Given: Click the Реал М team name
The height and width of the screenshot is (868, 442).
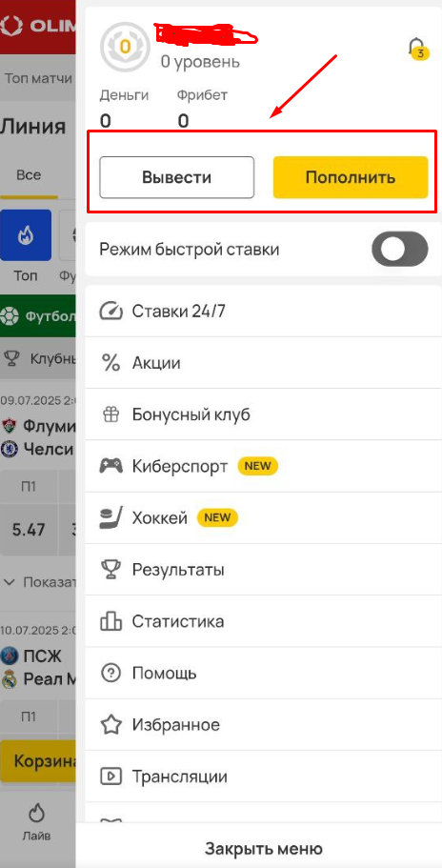Looking at the screenshot, I should pos(50,679).
